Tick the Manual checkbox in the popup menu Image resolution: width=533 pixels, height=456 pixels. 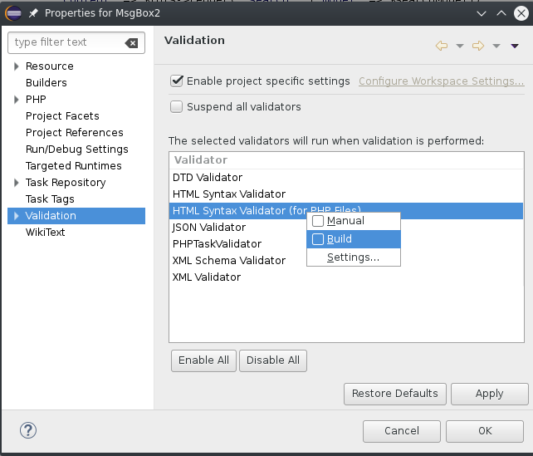coord(318,221)
